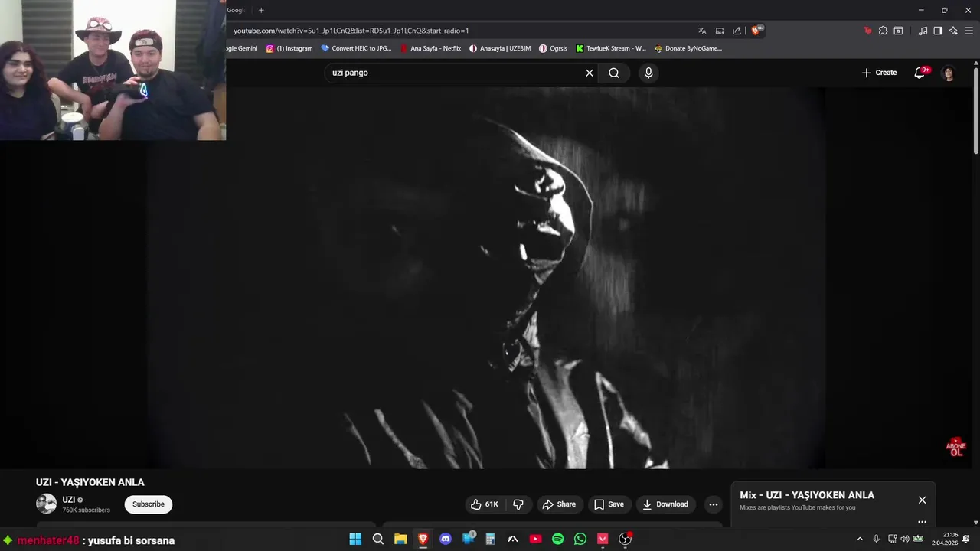This screenshot has height=551, width=980.
Task: Open Calculator from taskbar
Action: tap(490, 539)
